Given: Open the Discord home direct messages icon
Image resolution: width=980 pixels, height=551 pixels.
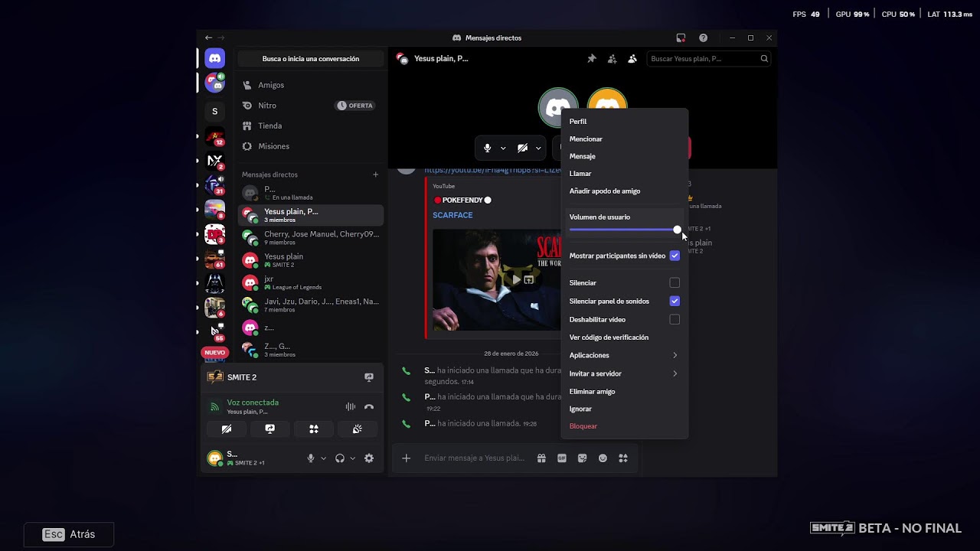Looking at the screenshot, I should tap(215, 59).
